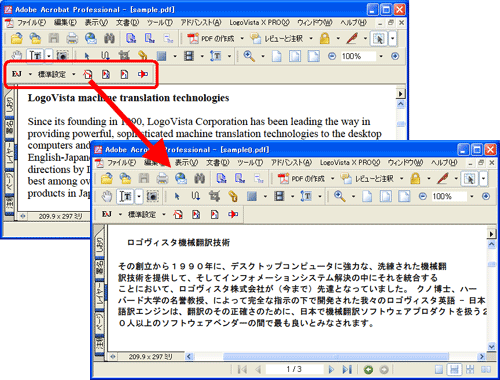The image size is (500, 380).
Task: Expand the PDF の作成 dropdown in front window
Action: click(332, 179)
